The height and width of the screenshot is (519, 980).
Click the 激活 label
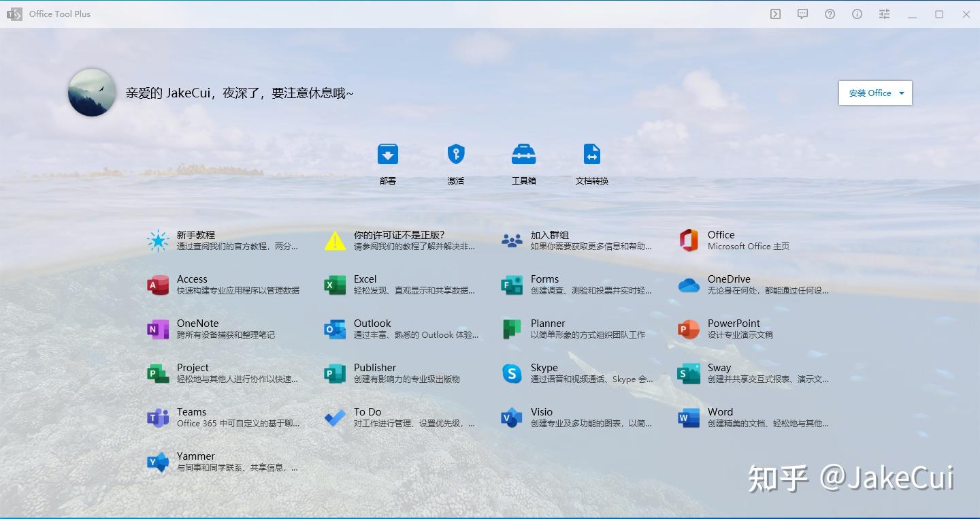pyautogui.click(x=456, y=181)
